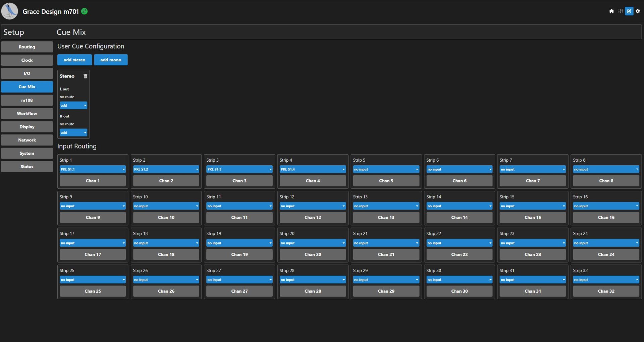The width and height of the screenshot is (644, 342).
Task: Open Strip 5 no input dropdown
Action: point(386,169)
